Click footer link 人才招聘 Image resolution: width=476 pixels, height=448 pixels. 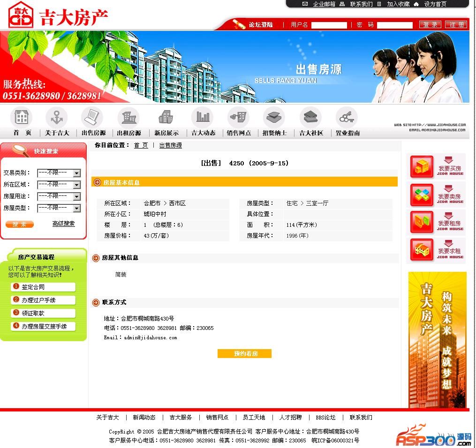[x=290, y=418]
